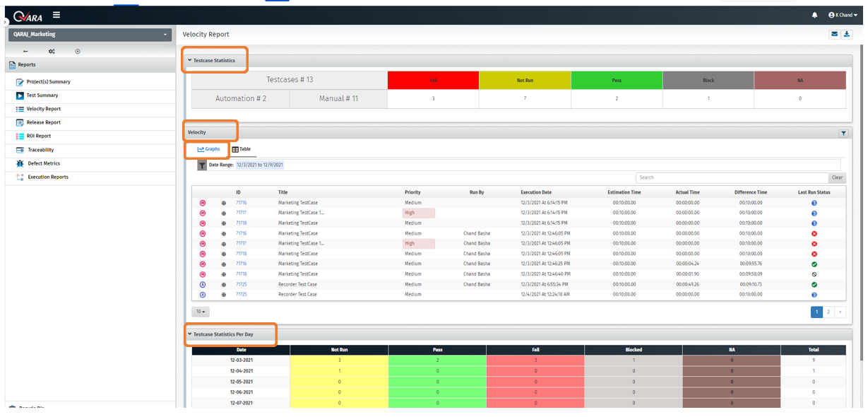Focus the Search field
This screenshot has height=417, width=868.
tap(732, 177)
